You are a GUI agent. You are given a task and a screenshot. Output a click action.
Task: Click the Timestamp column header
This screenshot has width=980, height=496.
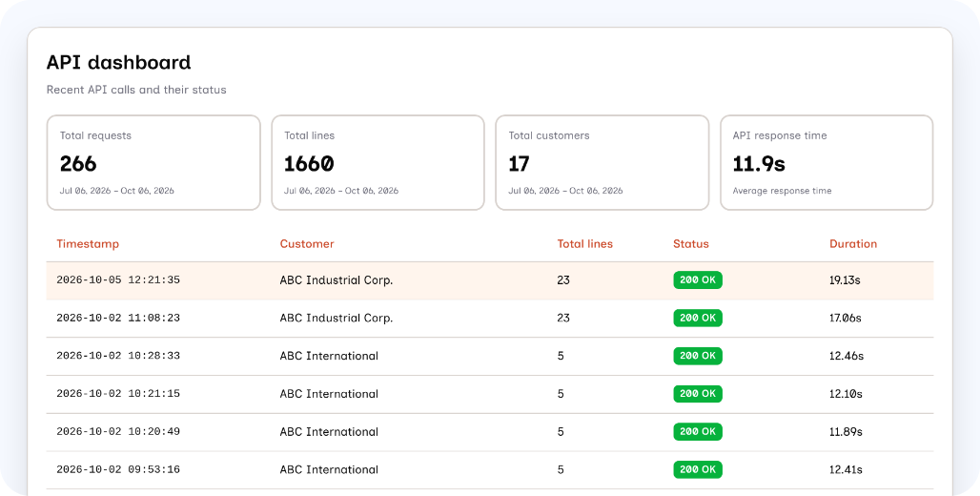(88, 244)
